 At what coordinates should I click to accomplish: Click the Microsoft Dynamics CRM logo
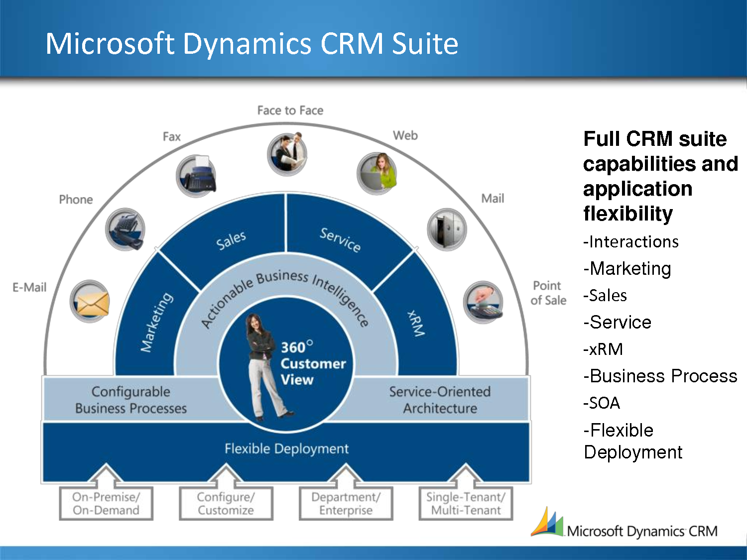625,529
